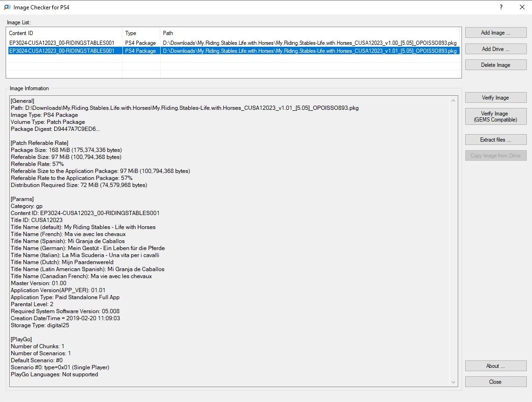Click the Required System Software Version line
This screenshot has width=532, height=402.
[65, 311]
